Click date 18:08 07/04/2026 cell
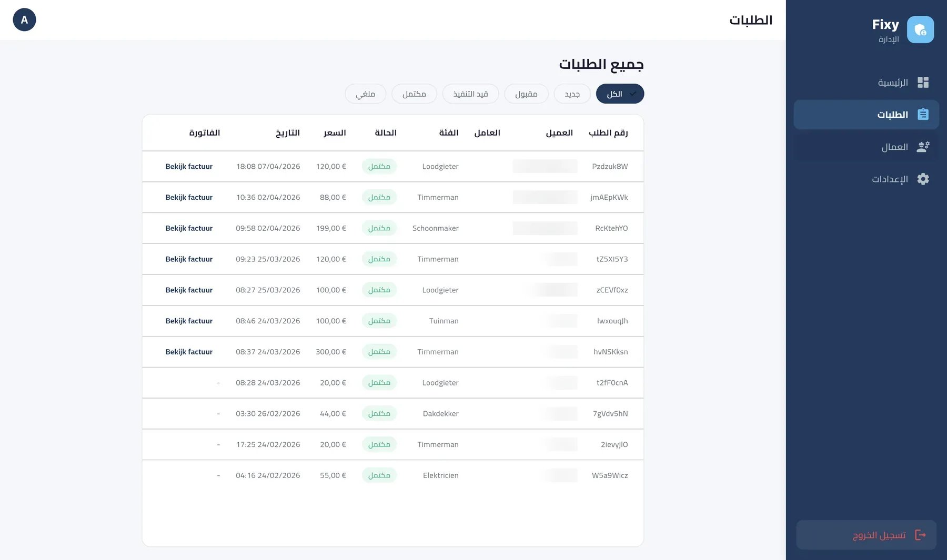The width and height of the screenshot is (947, 560). 268,166
